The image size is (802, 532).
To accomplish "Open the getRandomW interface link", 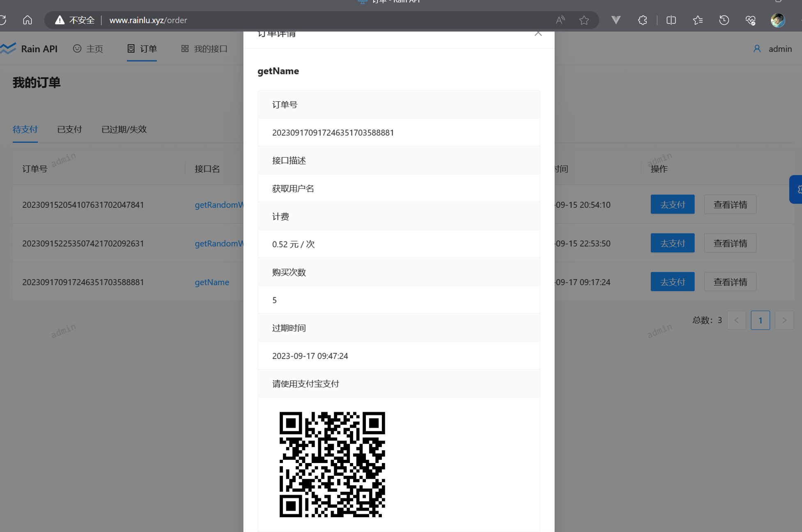I will (220, 205).
